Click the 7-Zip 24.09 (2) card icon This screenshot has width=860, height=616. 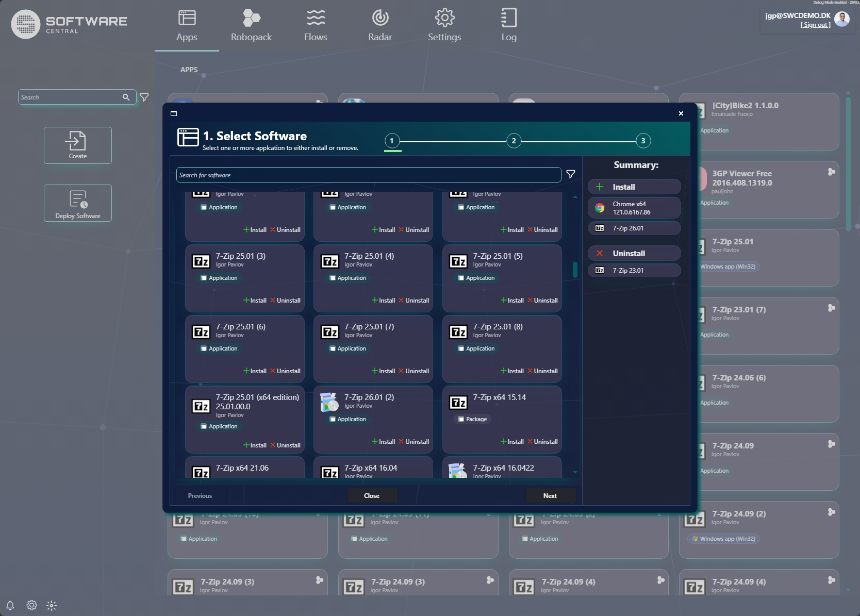(694, 520)
